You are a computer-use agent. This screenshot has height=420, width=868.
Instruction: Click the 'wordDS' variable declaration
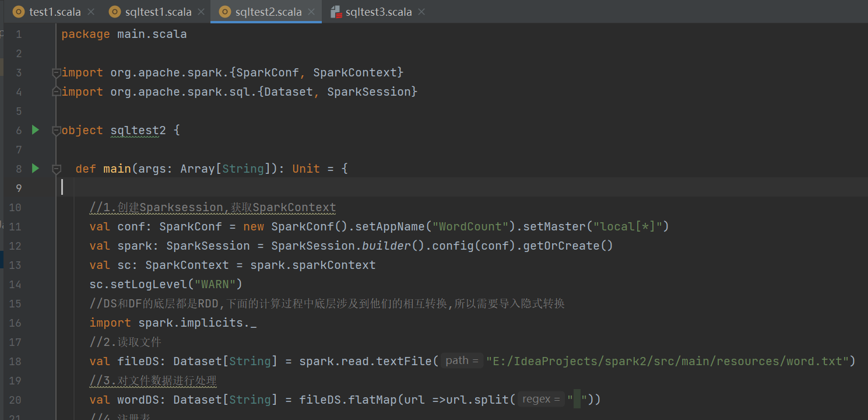click(138, 400)
